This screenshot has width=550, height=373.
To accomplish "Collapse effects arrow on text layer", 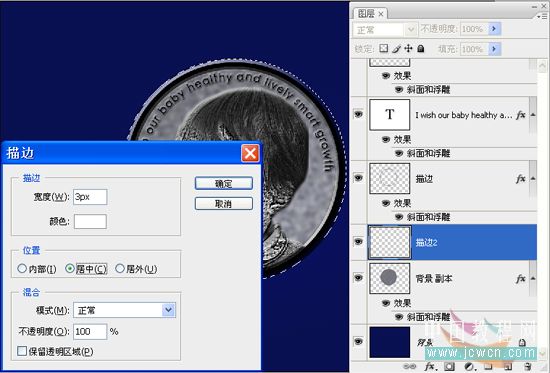I will click(x=533, y=115).
